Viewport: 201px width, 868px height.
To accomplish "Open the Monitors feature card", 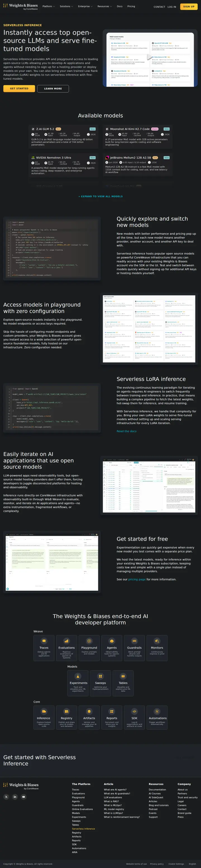I will (x=157, y=648).
